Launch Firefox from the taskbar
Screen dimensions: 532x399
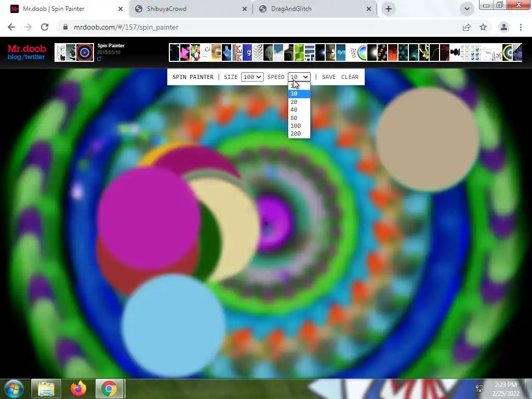coord(78,389)
